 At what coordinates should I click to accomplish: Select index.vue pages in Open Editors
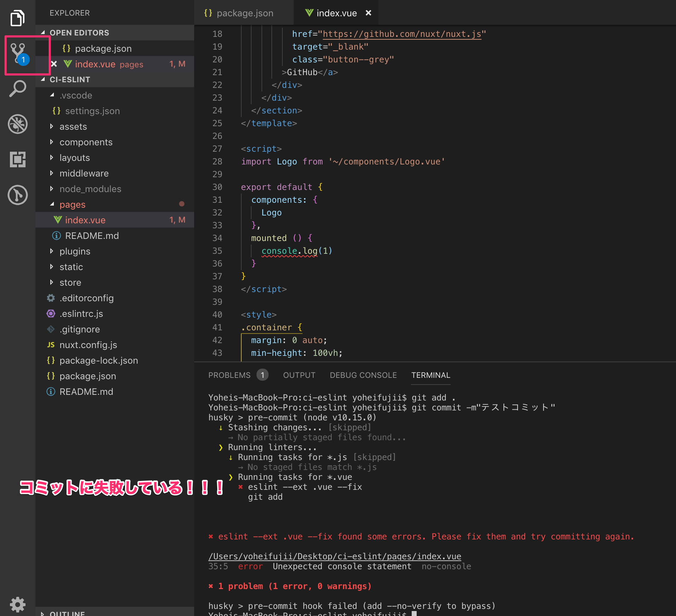point(115,64)
